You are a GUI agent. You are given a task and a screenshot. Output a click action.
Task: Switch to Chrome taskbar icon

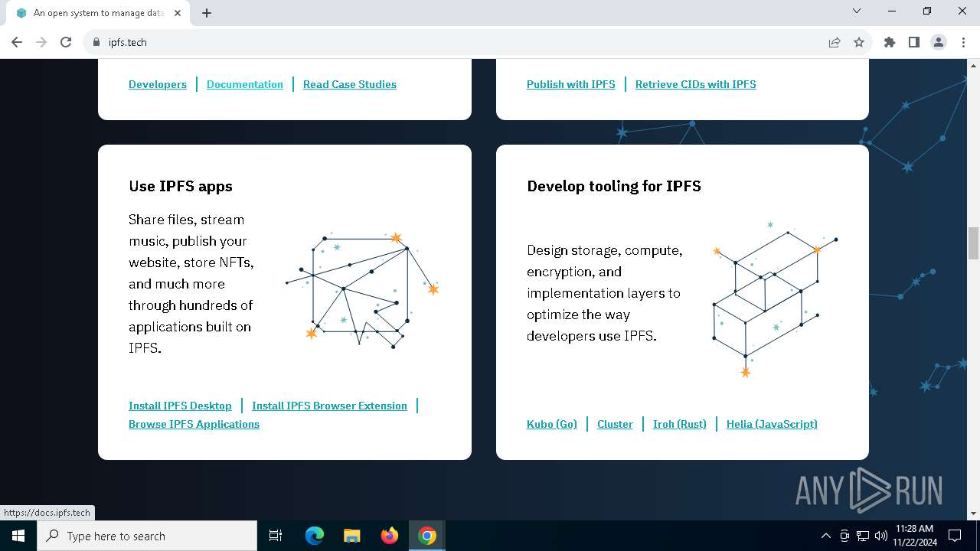427,536
